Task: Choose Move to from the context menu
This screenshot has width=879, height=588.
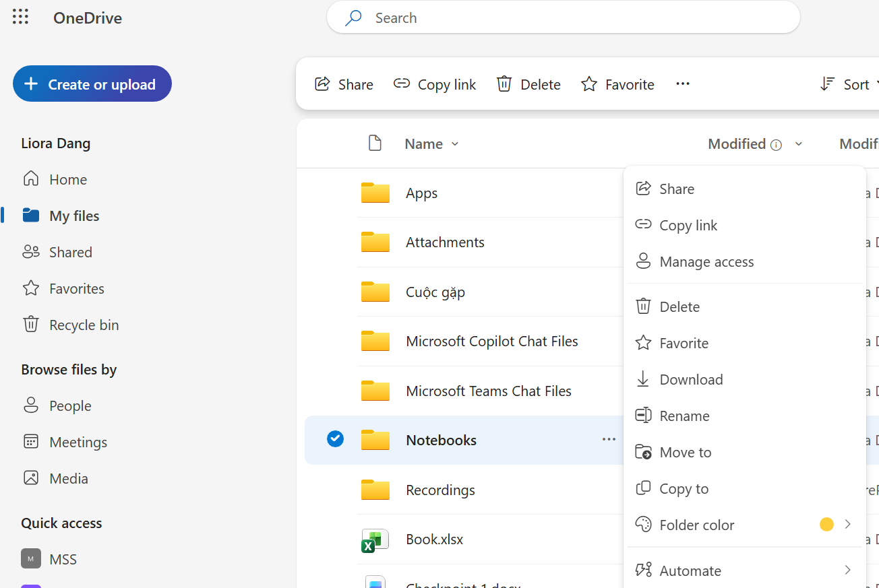Action: pos(745,452)
